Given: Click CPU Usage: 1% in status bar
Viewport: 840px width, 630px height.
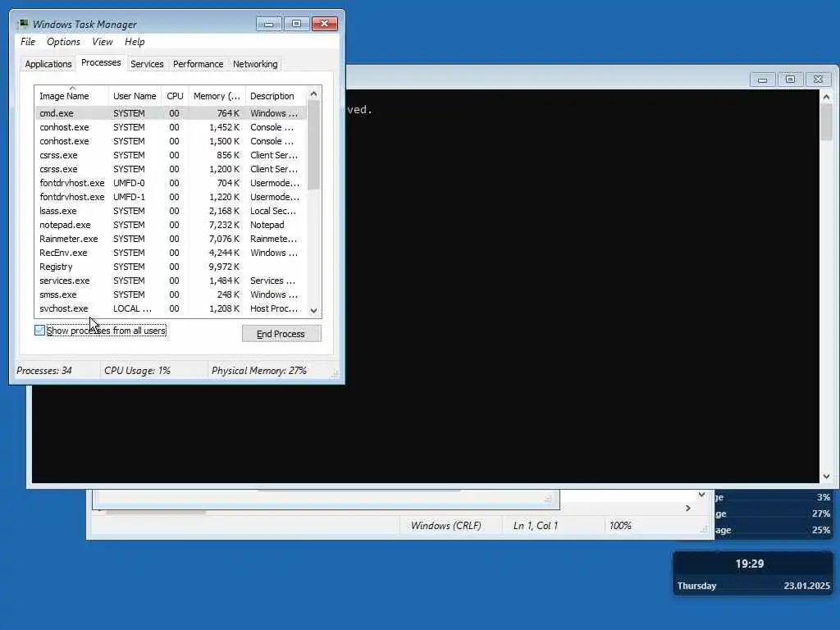Looking at the screenshot, I should point(137,371).
